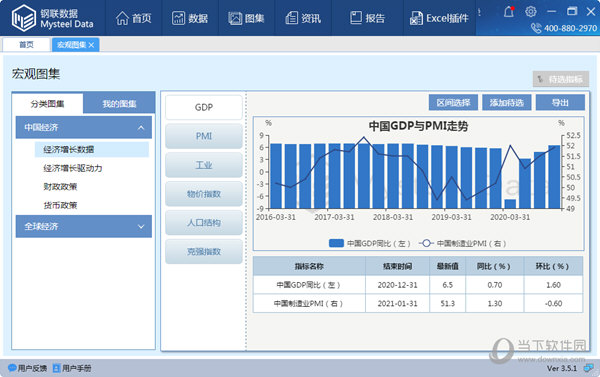The image size is (600, 377).
Task: Open the 首页 home menu
Action: coord(134,18)
